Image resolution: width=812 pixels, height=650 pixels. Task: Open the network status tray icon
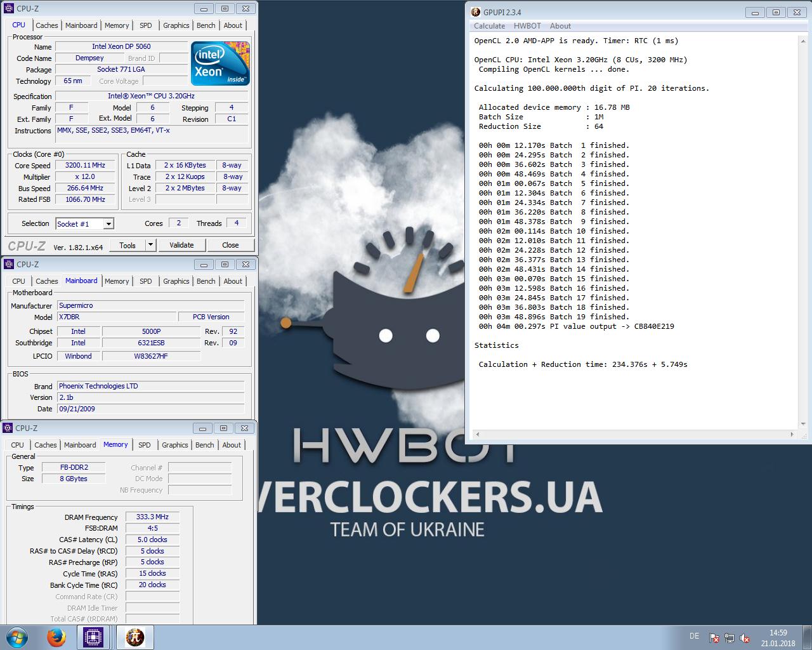point(730,638)
